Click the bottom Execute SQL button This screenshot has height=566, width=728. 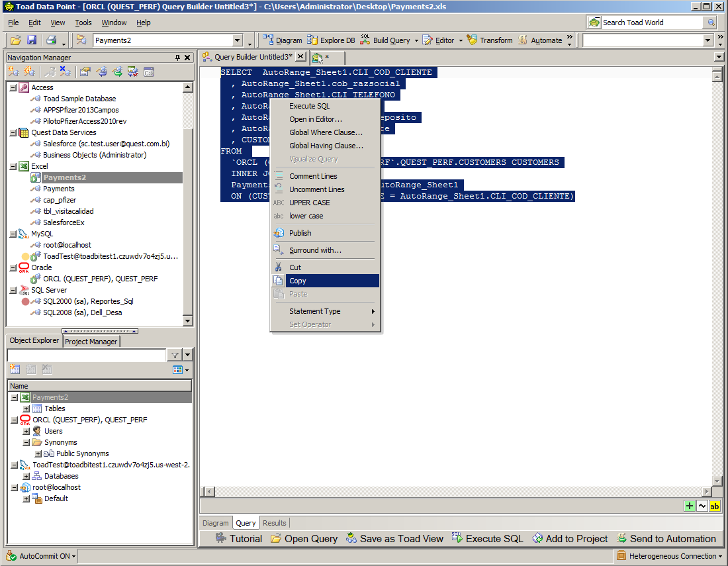tap(488, 539)
